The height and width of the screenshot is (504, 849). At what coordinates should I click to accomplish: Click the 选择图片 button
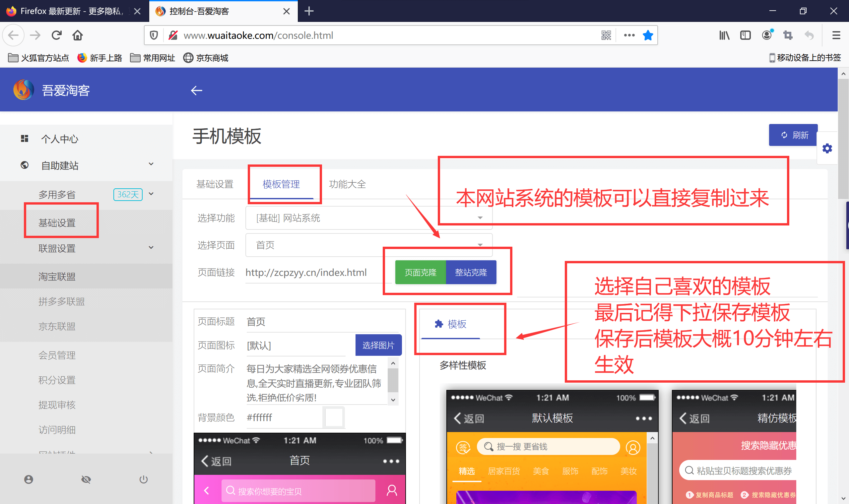378,345
